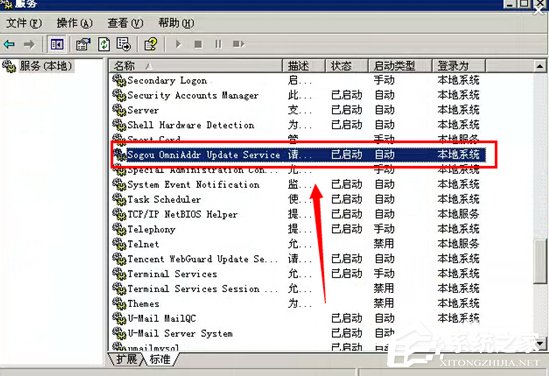
Task: Sort by the 描述 column header
Action: [304, 66]
